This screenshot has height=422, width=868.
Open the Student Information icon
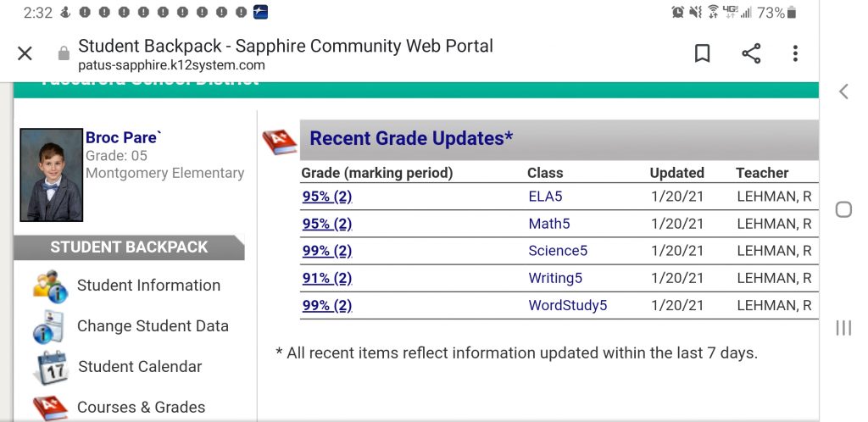pos(50,286)
